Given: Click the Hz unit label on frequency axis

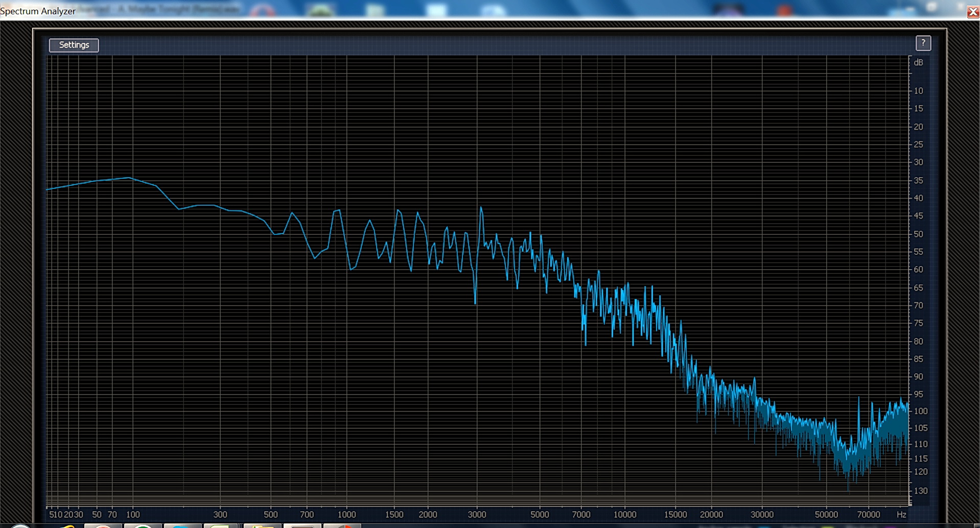Looking at the screenshot, I should tap(901, 515).
